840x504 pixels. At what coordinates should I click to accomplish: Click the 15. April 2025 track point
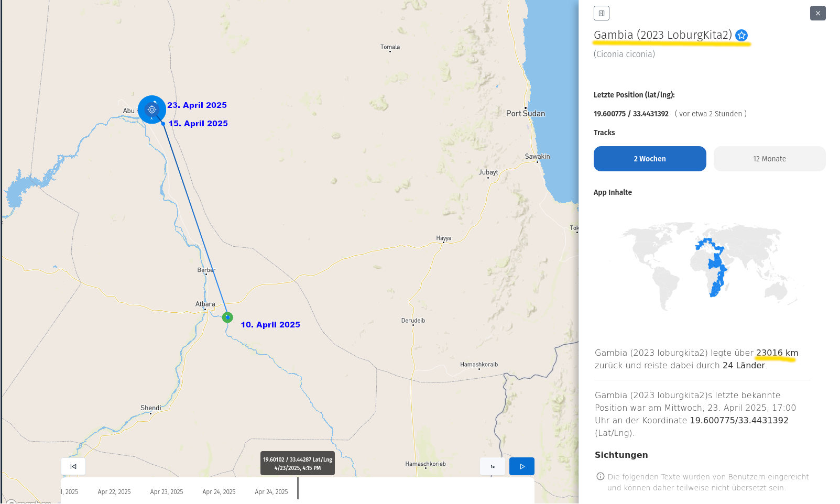click(x=163, y=124)
